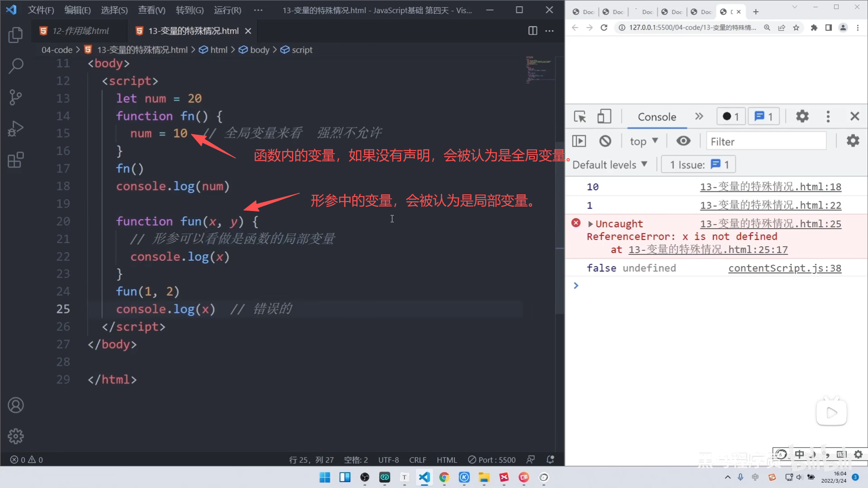Change indentation via 空格: 2
This screenshot has height=488, width=868.
pos(356,460)
